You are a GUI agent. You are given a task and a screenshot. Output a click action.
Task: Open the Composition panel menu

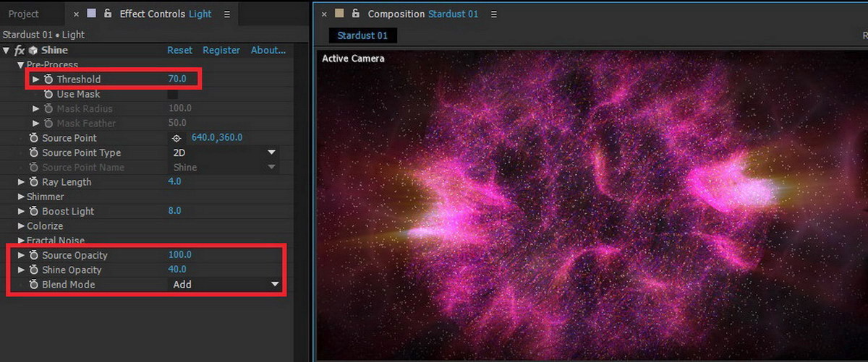(x=493, y=14)
